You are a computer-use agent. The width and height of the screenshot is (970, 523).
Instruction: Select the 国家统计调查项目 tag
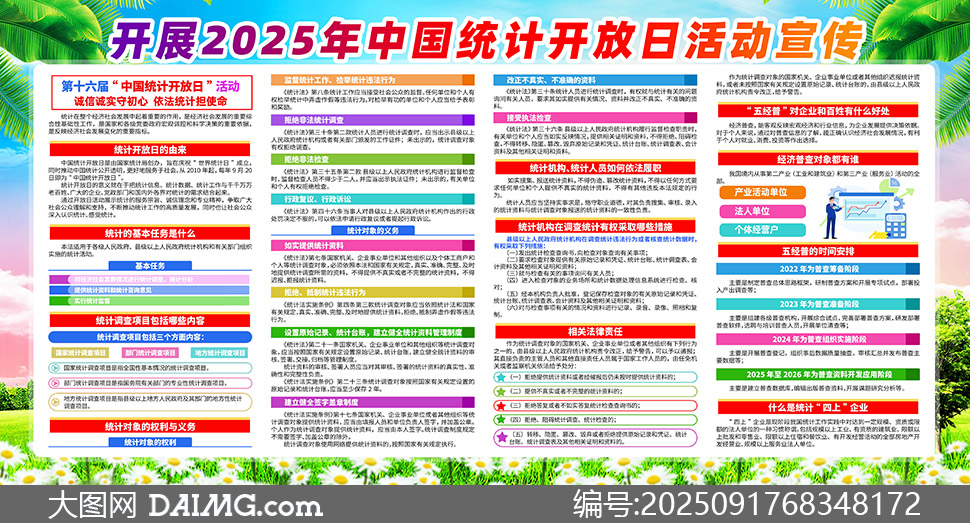point(80,353)
